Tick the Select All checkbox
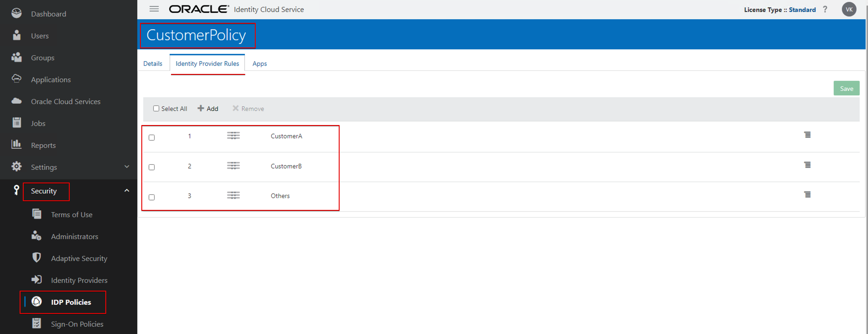Image resolution: width=868 pixels, height=334 pixels. coord(156,109)
